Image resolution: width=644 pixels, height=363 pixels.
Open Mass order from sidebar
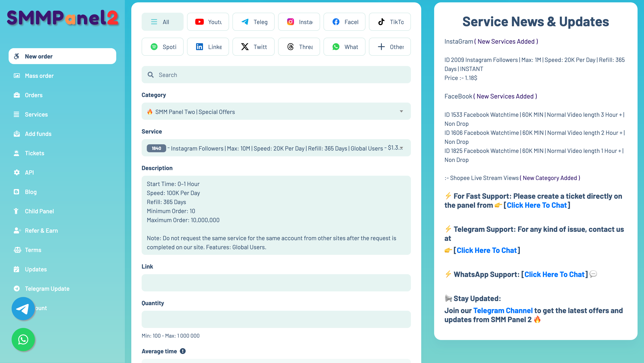39,76
